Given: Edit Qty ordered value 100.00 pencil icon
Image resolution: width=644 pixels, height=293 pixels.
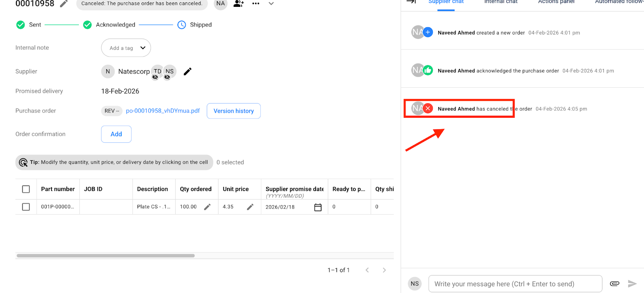Looking at the screenshot, I should [207, 207].
